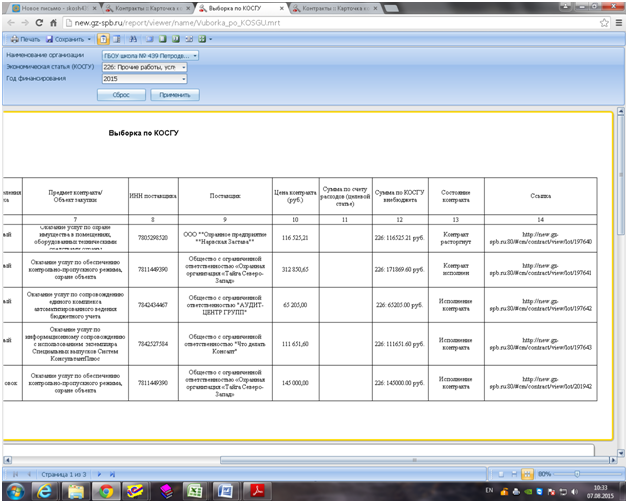Image resolution: width=628 pixels, height=503 pixels.
Task: Open the Find (binoculars) tool
Action: coord(133,39)
